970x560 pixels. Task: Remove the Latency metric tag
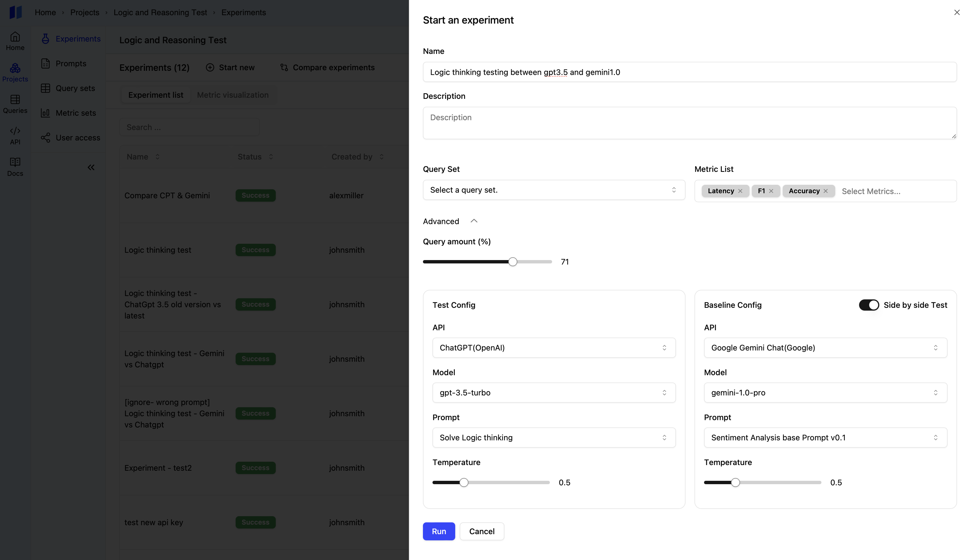(x=740, y=191)
